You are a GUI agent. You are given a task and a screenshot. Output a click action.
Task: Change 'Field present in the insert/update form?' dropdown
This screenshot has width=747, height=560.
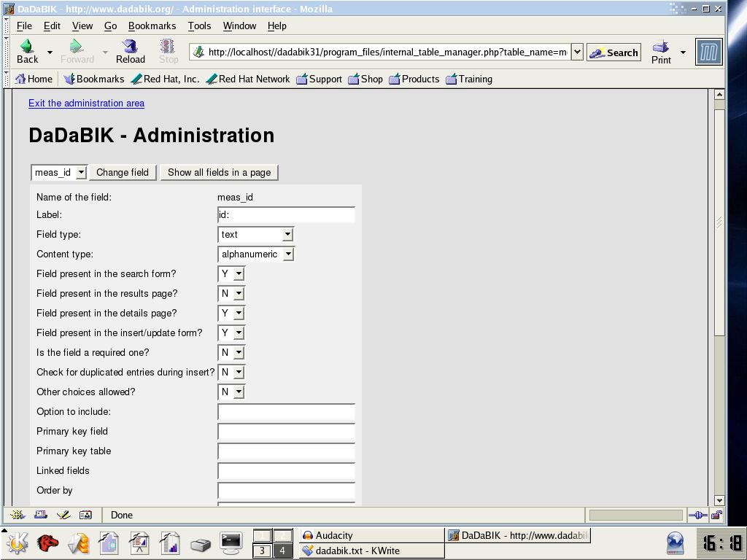coord(231,332)
